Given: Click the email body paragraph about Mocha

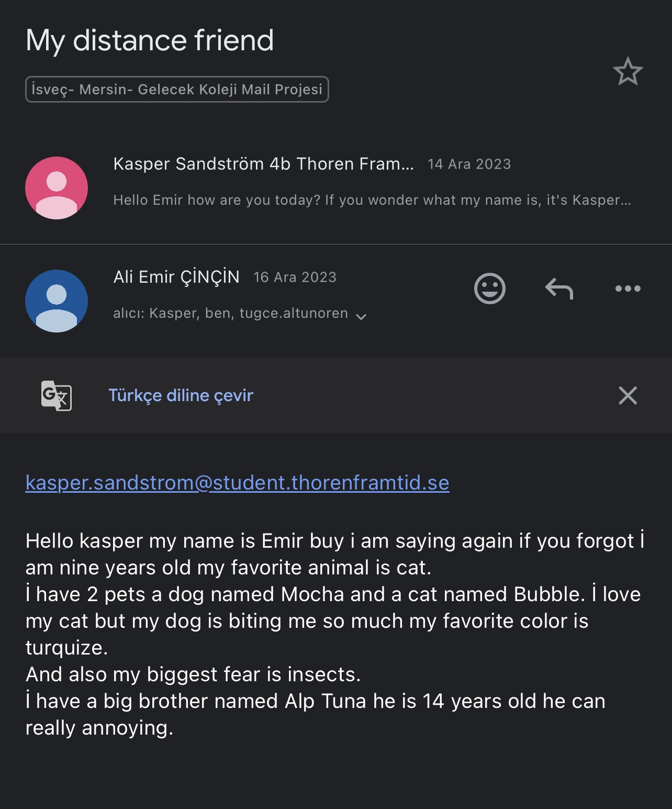Looking at the screenshot, I should point(333,607).
